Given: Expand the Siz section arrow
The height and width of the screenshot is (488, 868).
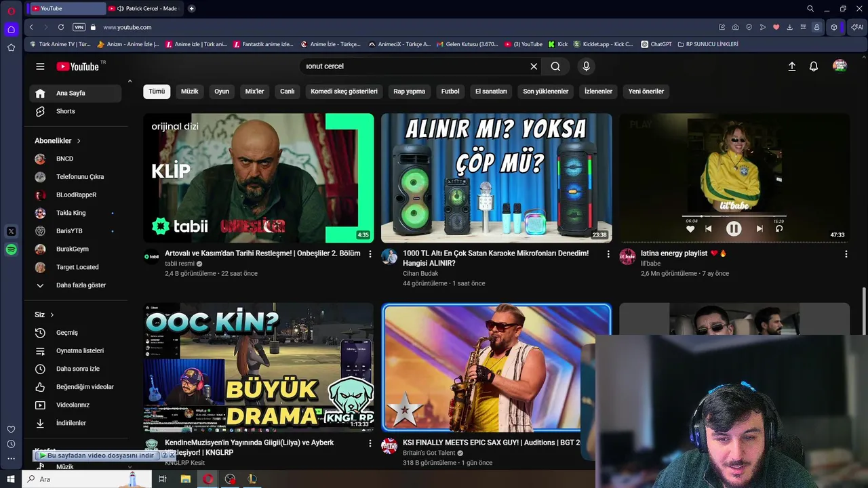Looking at the screenshot, I should coord(52,315).
